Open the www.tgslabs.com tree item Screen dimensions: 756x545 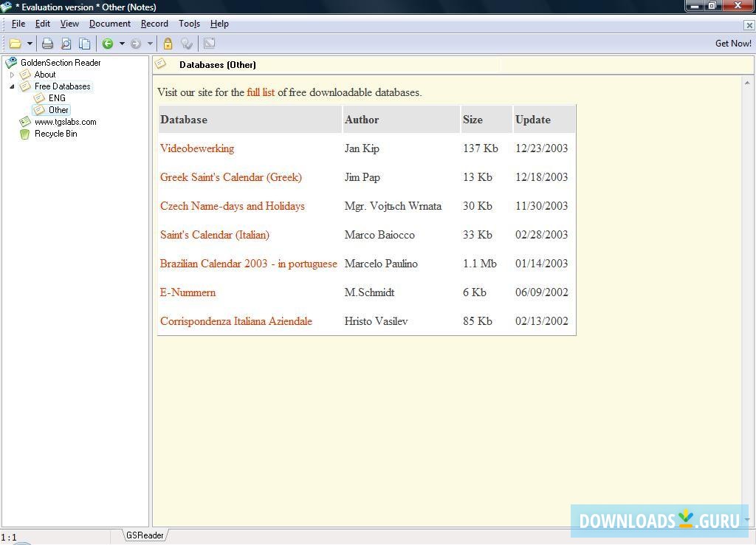(x=65, y=122)
